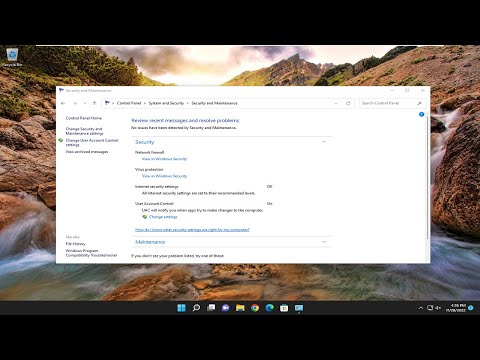Collapse the Security section chevron
This screenshot has width=480, height=360.
(x=324, y=142)
